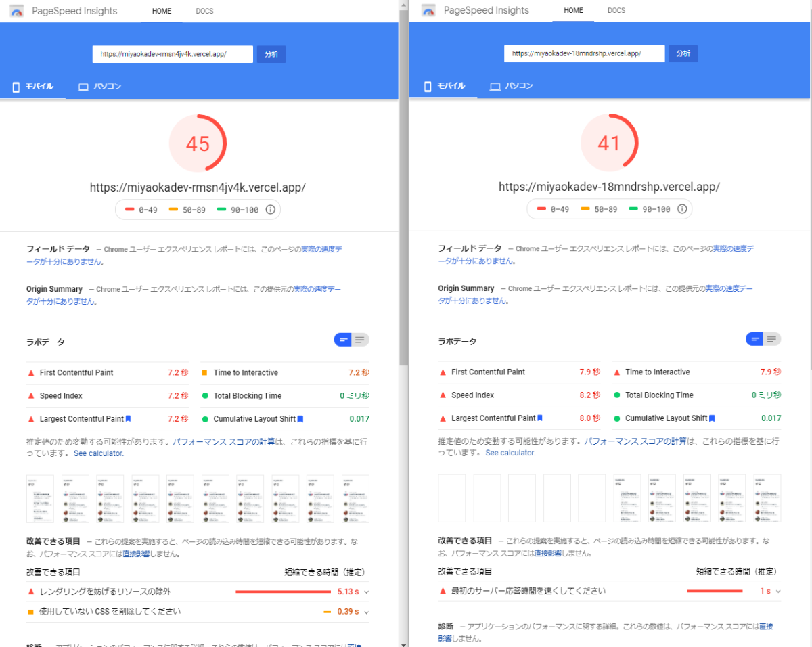Select the パソコン tab in left window

point(100,87)
